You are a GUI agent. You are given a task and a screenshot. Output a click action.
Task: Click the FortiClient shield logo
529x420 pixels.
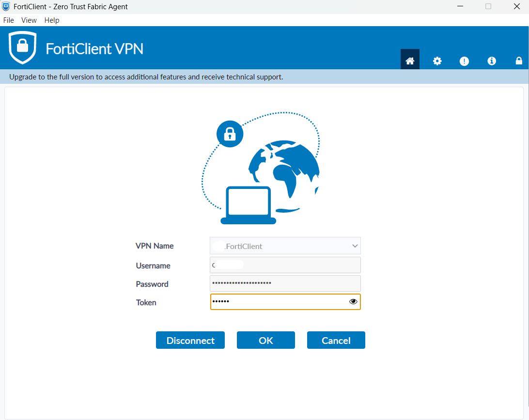(23, 47)
